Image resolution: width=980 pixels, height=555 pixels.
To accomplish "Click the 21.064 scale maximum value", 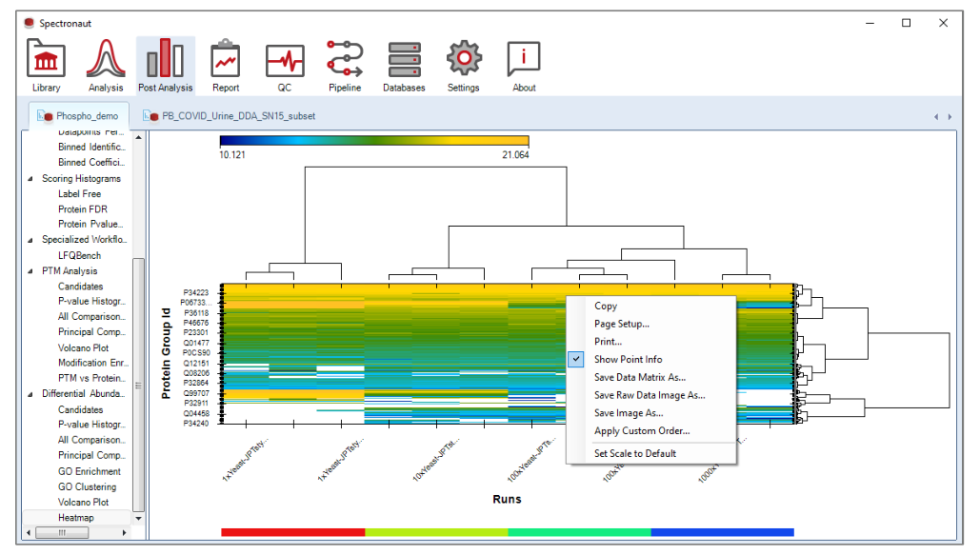I will (x=515, y=155).
